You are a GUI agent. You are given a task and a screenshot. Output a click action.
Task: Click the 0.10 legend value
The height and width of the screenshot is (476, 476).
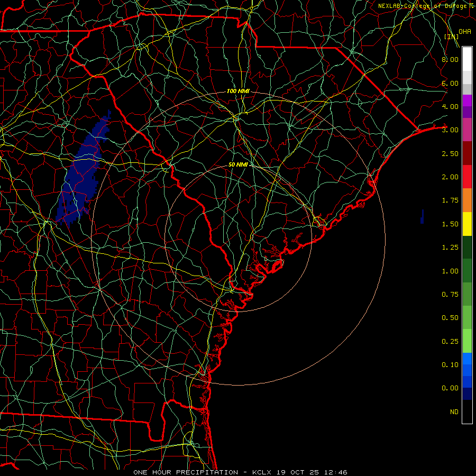[450, 365]
